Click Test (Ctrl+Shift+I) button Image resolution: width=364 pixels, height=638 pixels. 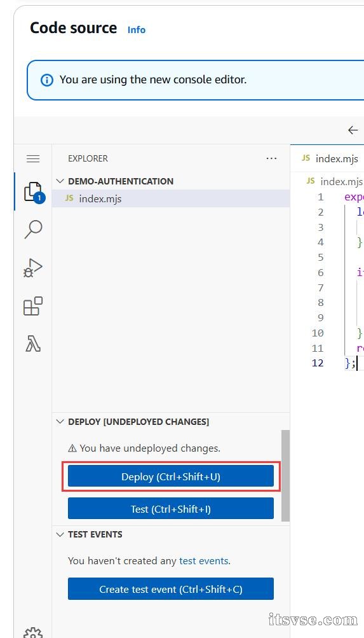click(171, 509)
